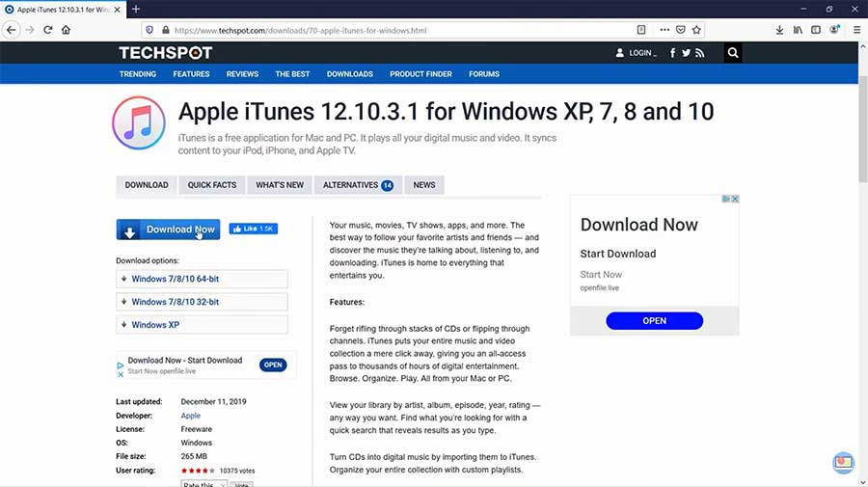868x487 pixels.
Task: Open the LOGIN dropdown
Action: 637,53
